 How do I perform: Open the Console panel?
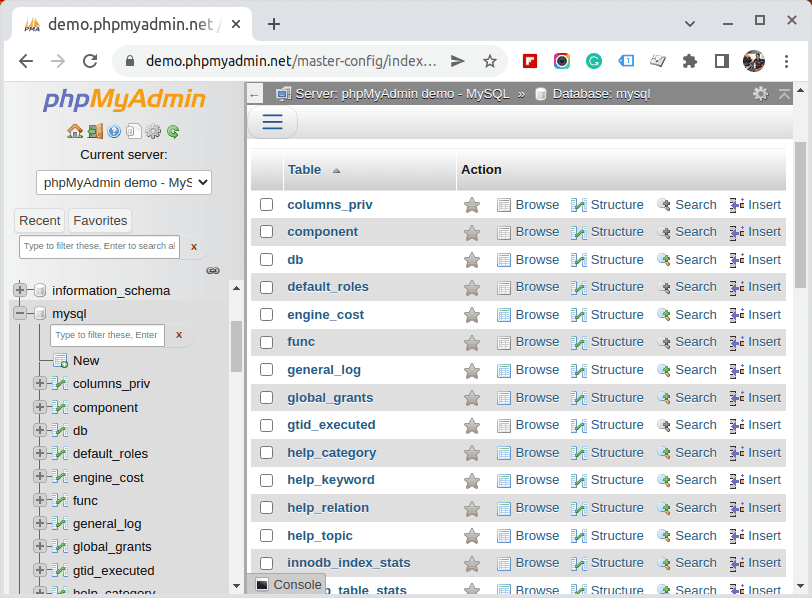click(x=289, y=585)
